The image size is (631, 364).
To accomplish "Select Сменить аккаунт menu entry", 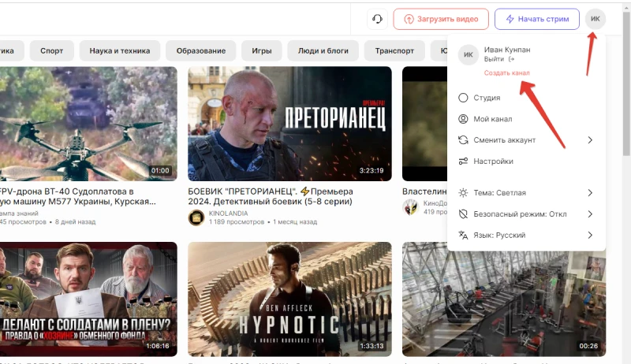I will (x=526, y=139).
